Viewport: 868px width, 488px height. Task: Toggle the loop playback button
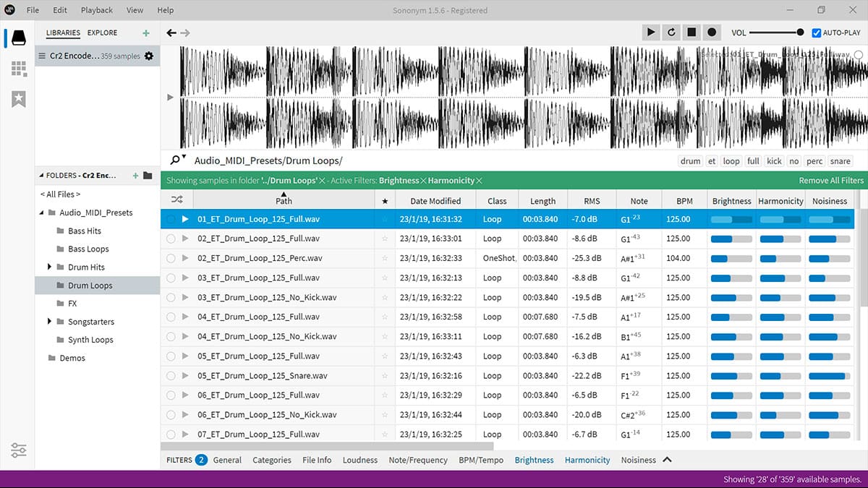click(671, 33)
